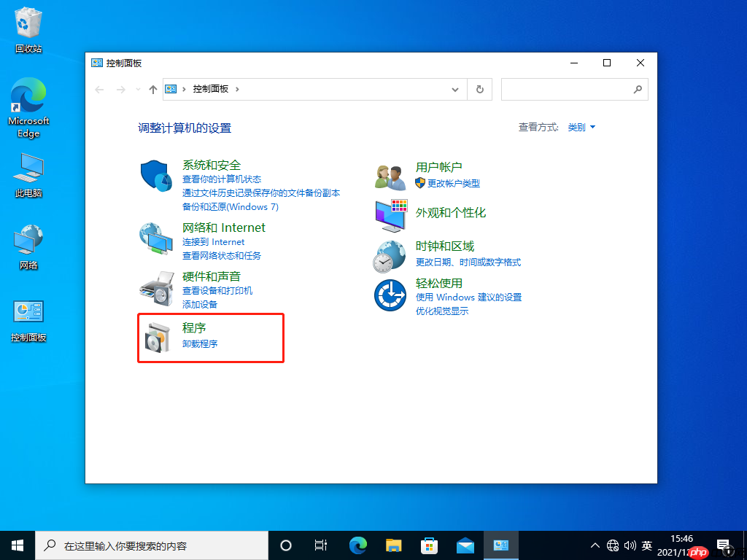Open 回收站 on the desktop

28,22
